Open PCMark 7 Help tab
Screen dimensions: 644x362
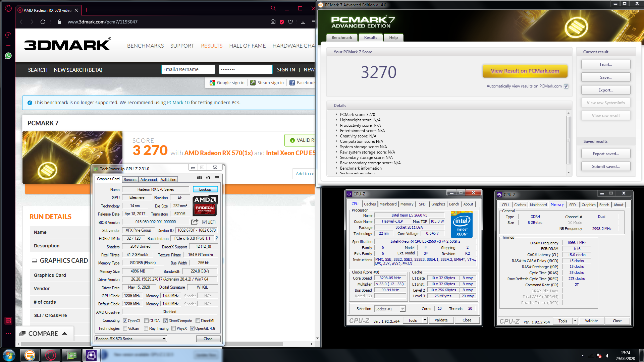point(393,38)
